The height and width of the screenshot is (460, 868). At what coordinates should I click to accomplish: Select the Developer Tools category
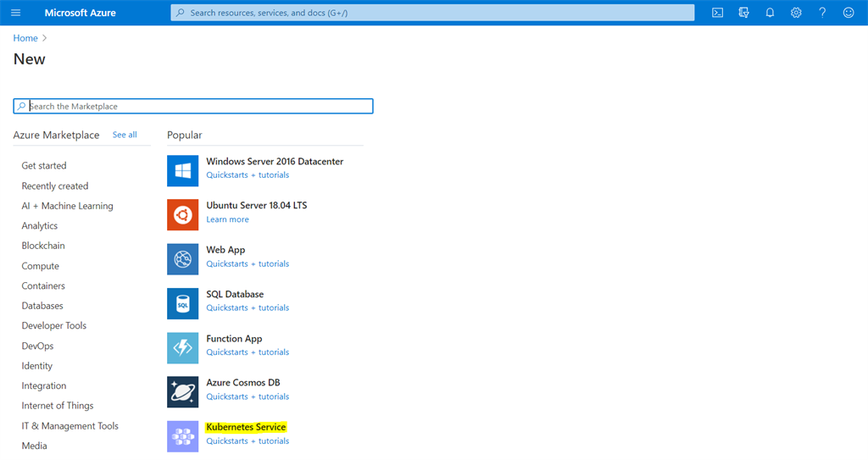click(53, 325)
